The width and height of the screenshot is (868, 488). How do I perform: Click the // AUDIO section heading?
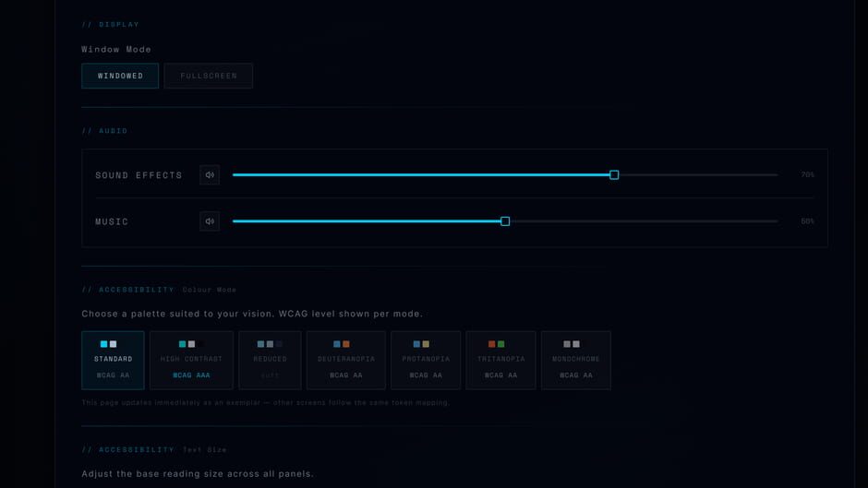(x=104, y=131)
